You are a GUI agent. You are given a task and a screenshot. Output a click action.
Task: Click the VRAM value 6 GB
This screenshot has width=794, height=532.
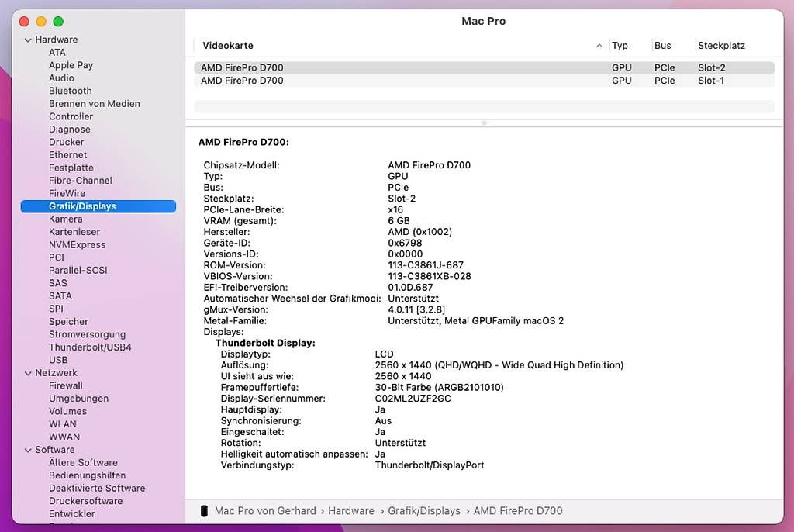399,221
